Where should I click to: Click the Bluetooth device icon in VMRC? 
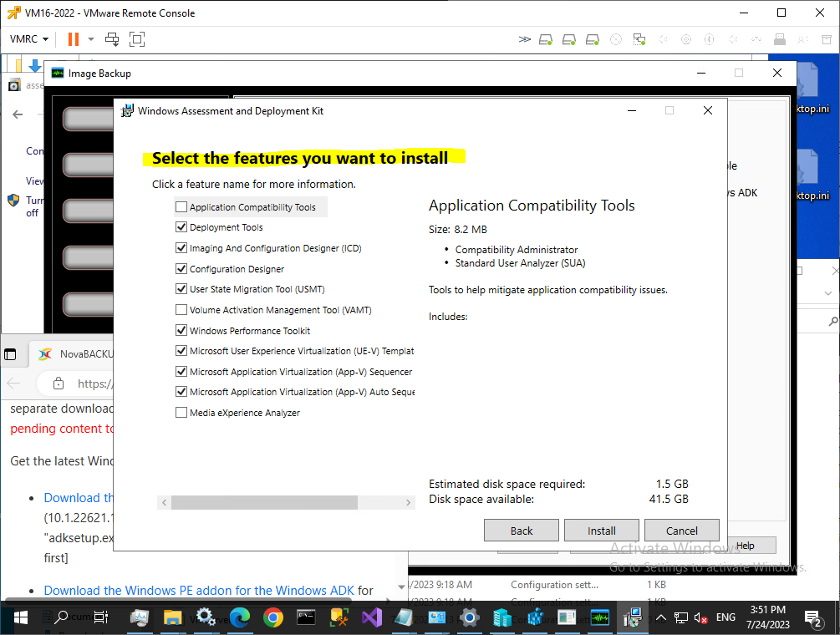tap(710, 39)
